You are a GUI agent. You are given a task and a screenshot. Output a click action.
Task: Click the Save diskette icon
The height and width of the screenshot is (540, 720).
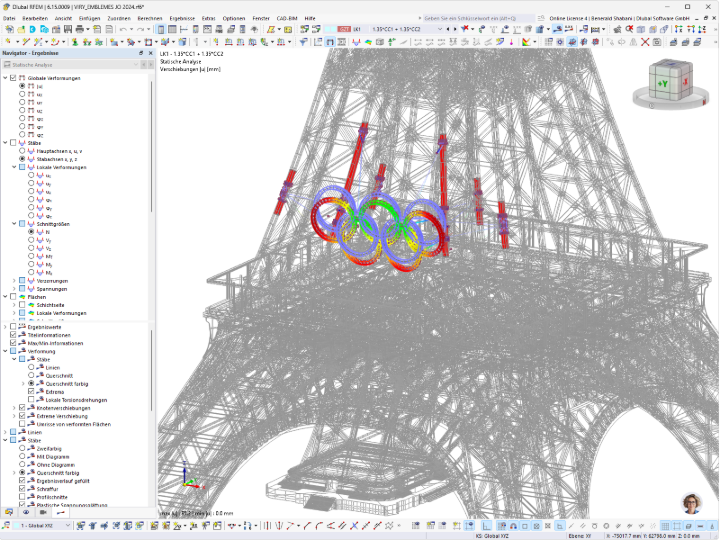pos(68,29)
